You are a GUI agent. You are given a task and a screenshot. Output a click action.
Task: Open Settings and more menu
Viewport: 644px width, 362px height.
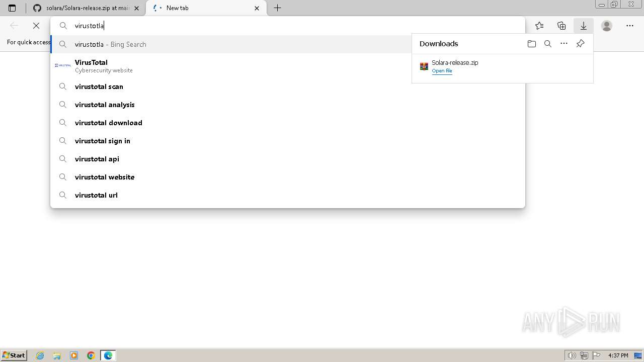tap(630, 26)
